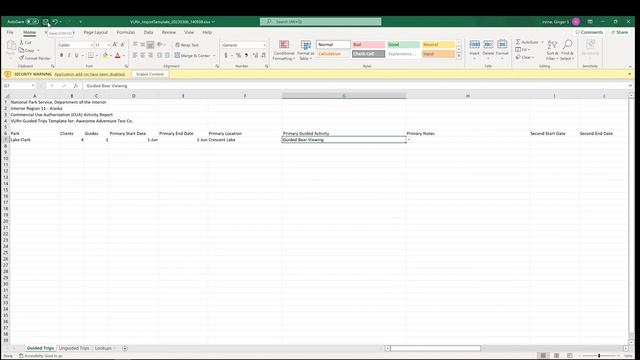The height and width of the screenshot is (360, 640).
Task: Open Conditional Formatting
Action: pyautogui.click(x=284, y=50)
